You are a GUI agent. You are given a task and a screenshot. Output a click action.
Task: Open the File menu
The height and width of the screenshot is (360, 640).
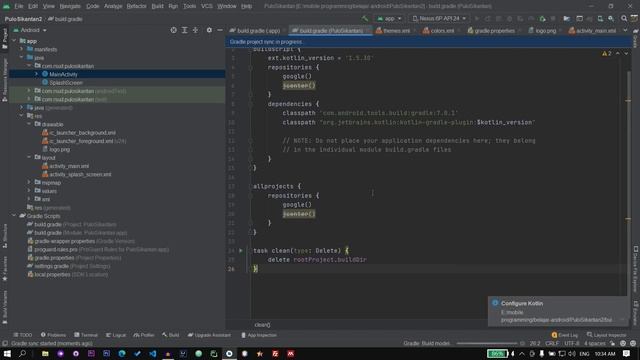coord(19,6)
